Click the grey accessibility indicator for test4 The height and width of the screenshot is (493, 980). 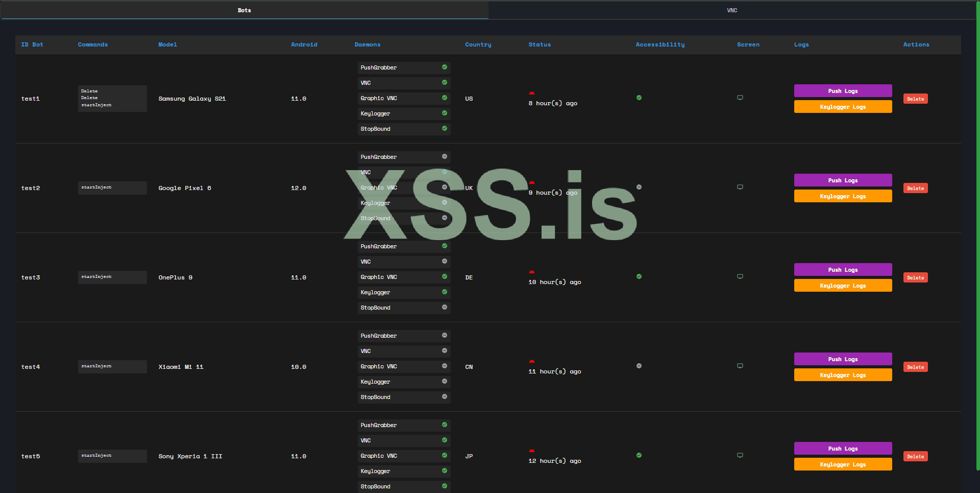[x=639, y=366]
